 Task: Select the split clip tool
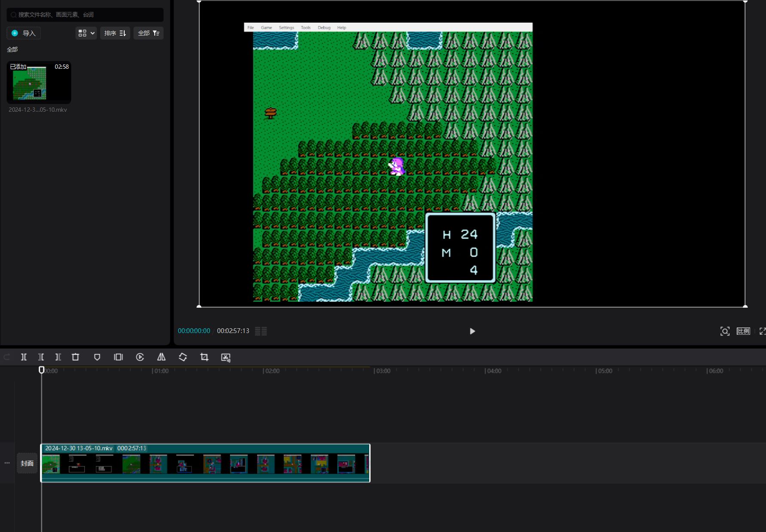click(x=24, y=357)
